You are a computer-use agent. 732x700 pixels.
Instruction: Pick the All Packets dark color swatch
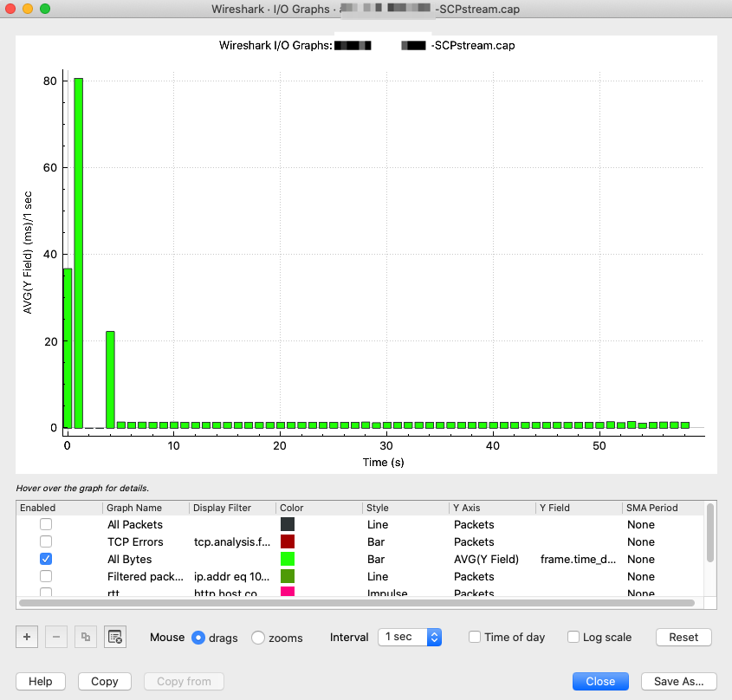pyautogui.click(x=288, y=524)
